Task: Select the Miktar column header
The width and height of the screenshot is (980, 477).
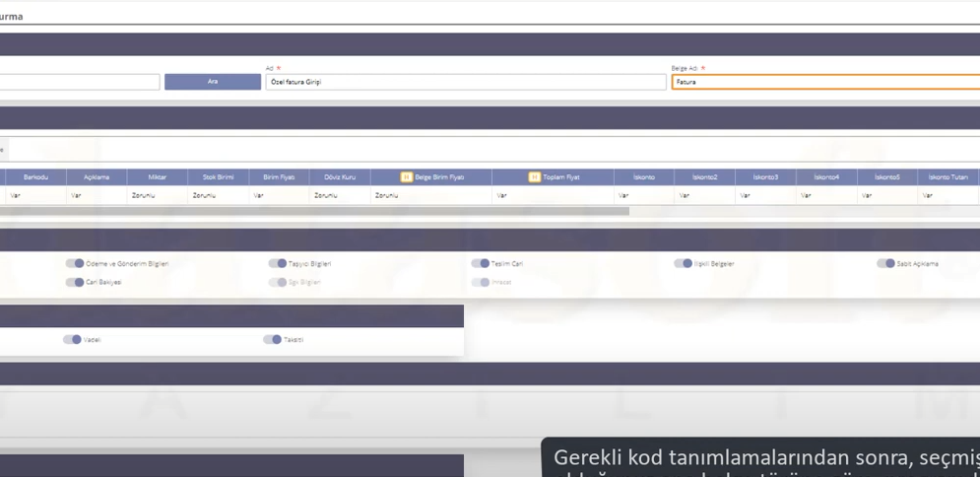Action: [x=157, y=177]
